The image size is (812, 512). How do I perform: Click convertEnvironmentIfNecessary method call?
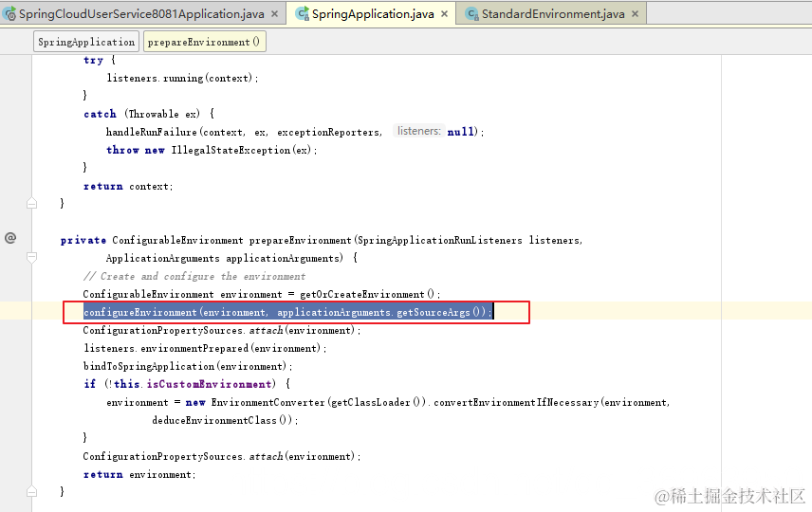click(x=515, y=402)
